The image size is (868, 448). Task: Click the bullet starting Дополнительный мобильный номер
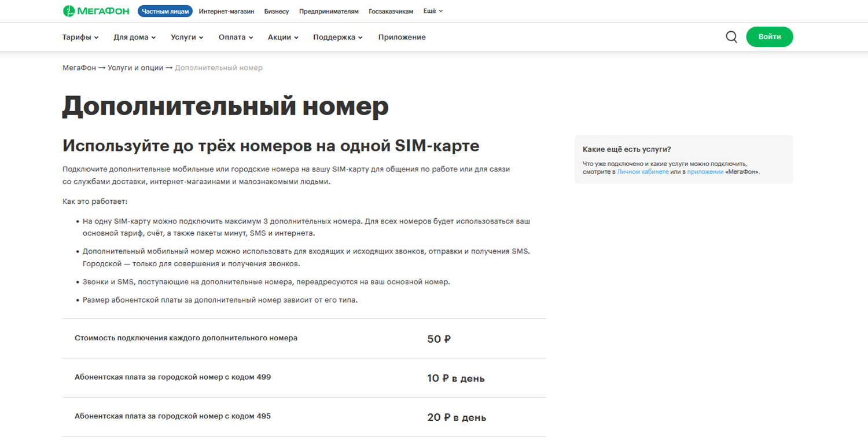[306, 258]
